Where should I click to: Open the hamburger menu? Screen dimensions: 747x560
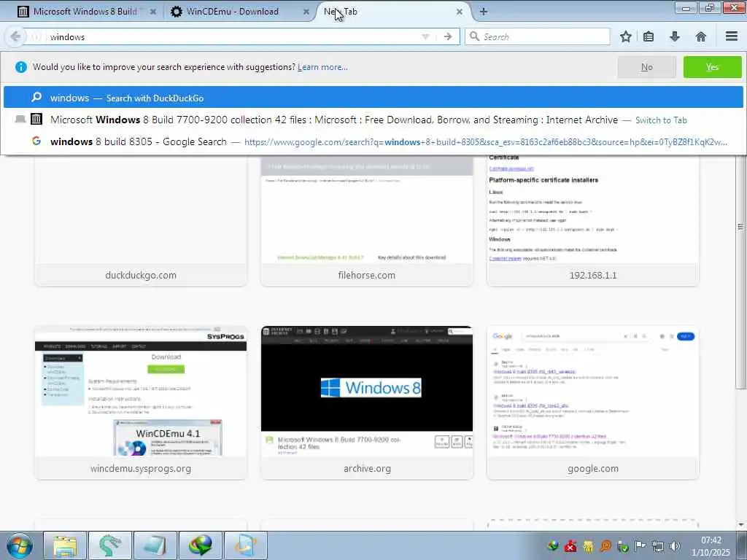[732, 36]
